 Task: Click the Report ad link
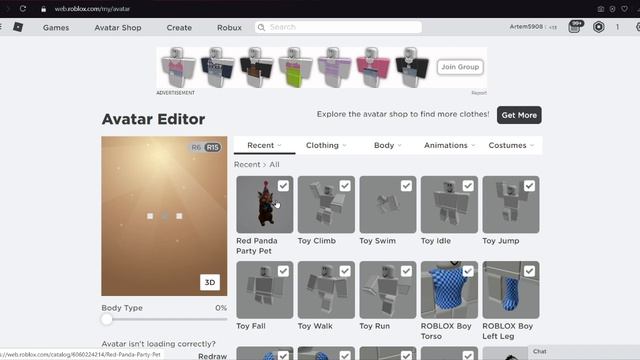479,93
